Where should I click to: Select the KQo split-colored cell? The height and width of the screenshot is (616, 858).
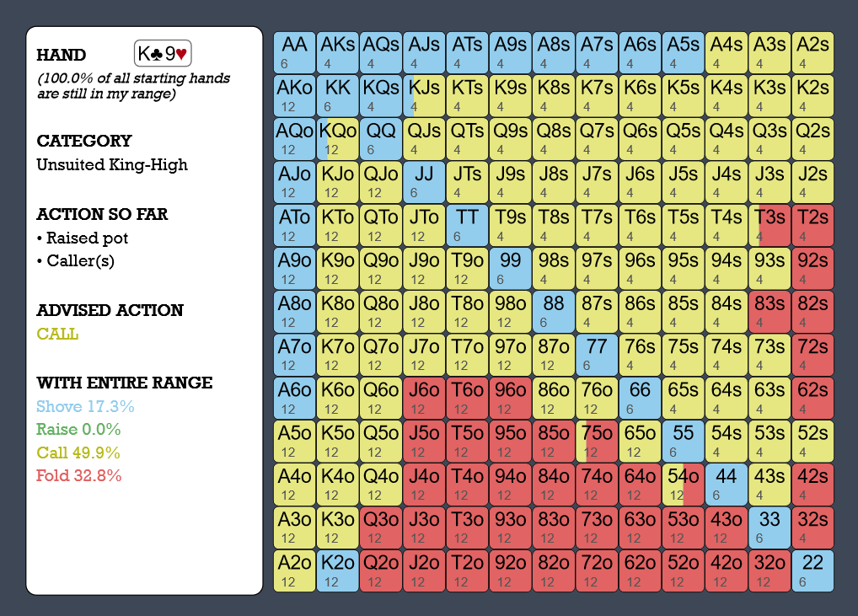pyautogui.click(x=338, y=139)
